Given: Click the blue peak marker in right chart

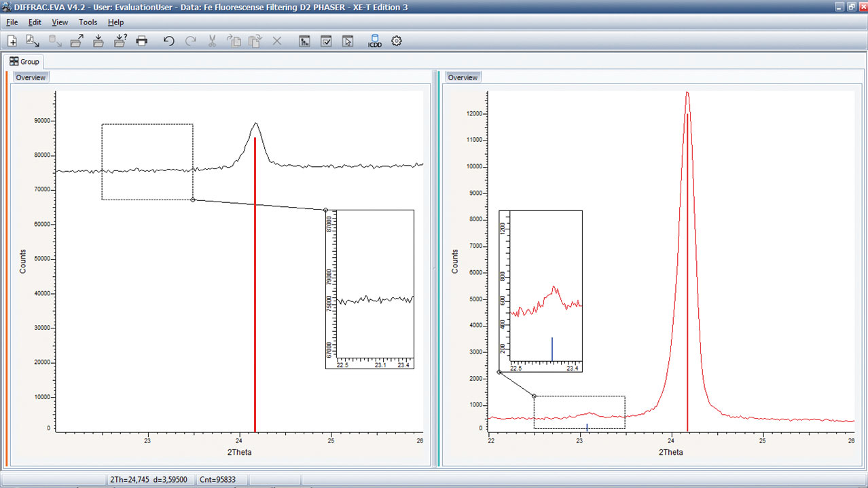Looking at the screenshot, I should pyautogui.click(x=587, y=427).
